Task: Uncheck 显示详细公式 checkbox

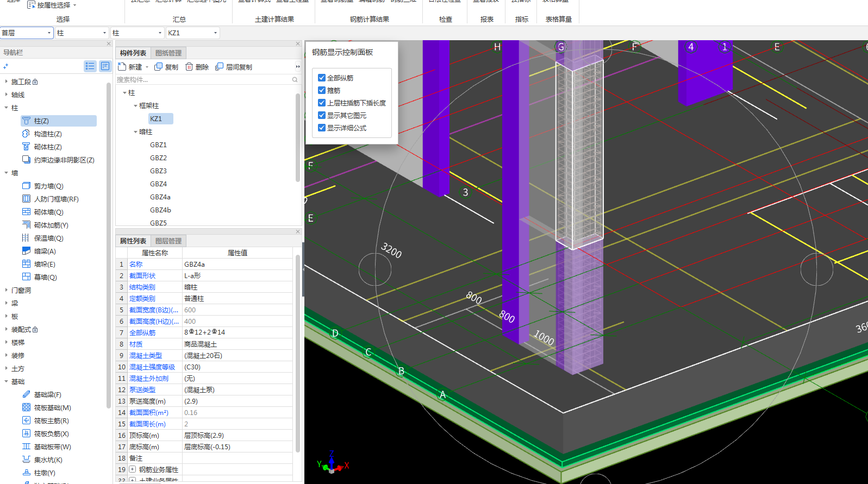Action: pos(322,128)
